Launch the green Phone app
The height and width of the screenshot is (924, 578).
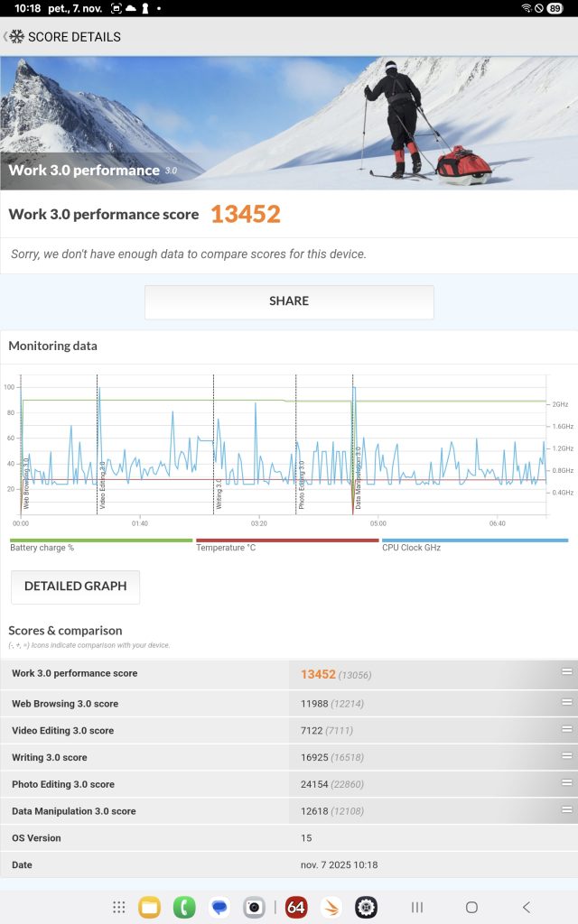[184, 908]
